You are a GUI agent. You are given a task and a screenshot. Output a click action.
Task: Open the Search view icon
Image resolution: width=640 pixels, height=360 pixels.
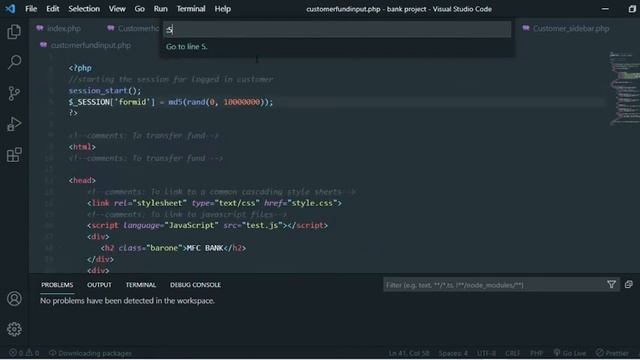(x=14, y=62)
